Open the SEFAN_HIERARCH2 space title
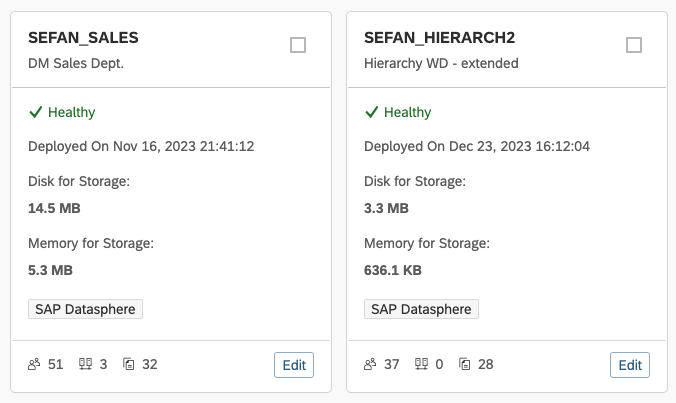The image size is (676, 403). click(x=439, y=38)
